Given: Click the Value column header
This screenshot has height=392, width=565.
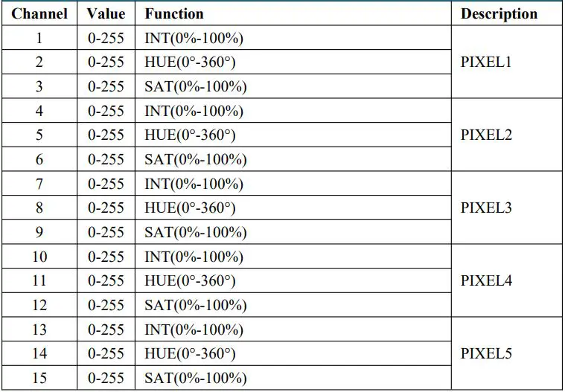Looking at the screenshot, I should pyautogui.click(x=105, y=13).
